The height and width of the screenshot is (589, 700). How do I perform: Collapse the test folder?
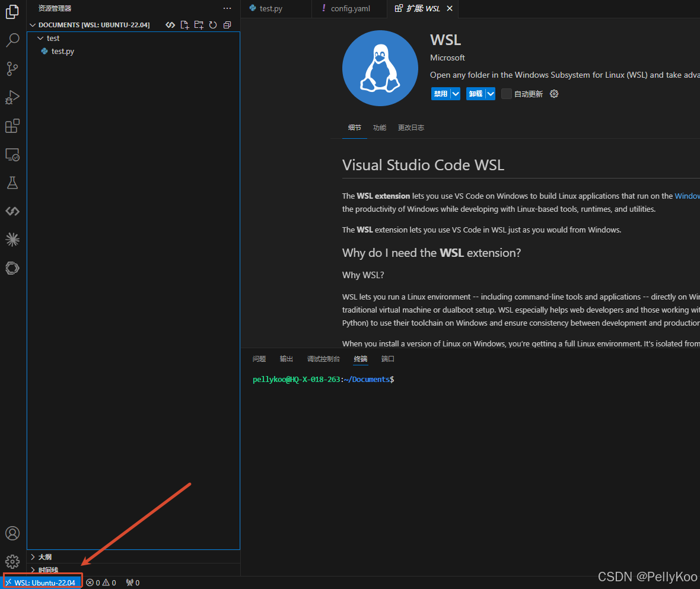[x=40, y=39]
